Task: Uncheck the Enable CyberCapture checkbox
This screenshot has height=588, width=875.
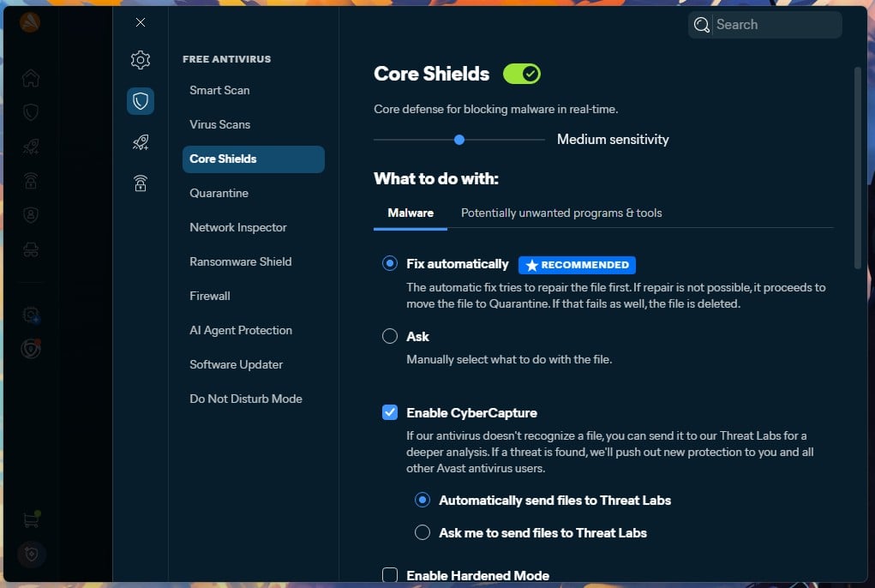Action: point(390,412)
